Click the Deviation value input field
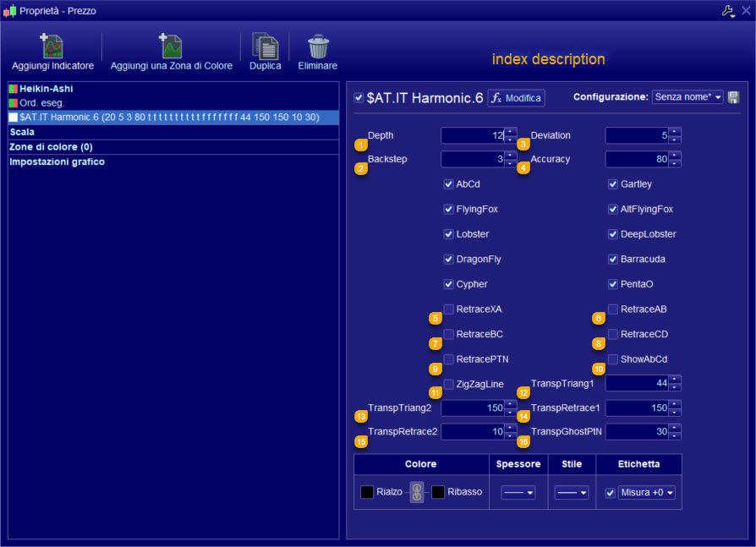 tap(638, 135)
